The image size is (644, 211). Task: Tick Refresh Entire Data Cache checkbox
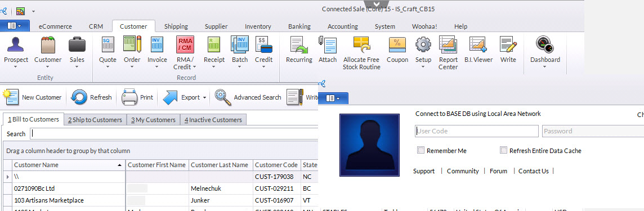click(x=503, y=150)
